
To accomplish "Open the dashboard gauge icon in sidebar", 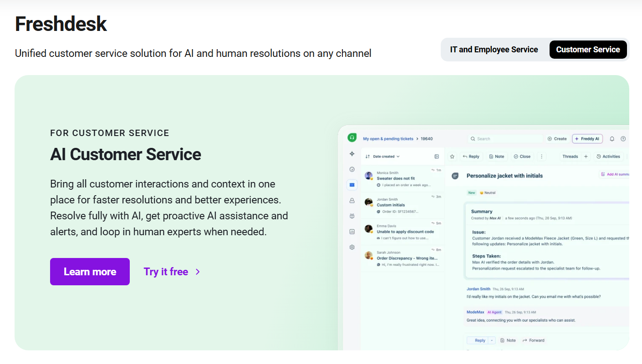I will tap(352, 169).
